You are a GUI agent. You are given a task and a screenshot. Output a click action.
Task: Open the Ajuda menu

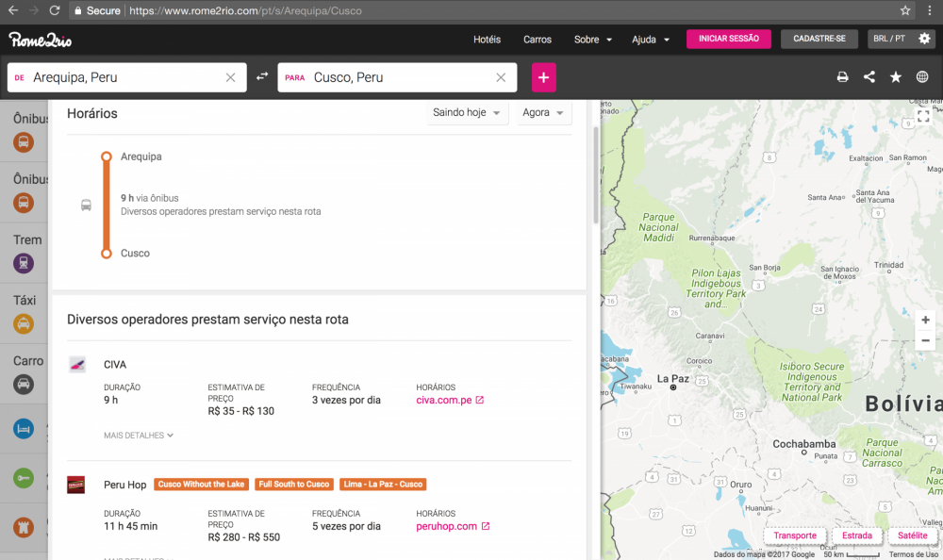click(x=650, y=40)
